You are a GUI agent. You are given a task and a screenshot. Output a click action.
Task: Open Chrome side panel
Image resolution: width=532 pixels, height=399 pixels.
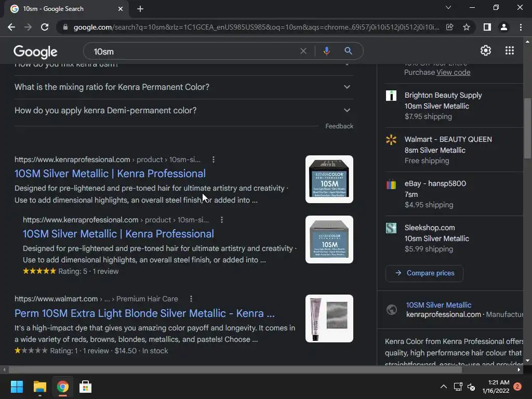pos(487,27)
